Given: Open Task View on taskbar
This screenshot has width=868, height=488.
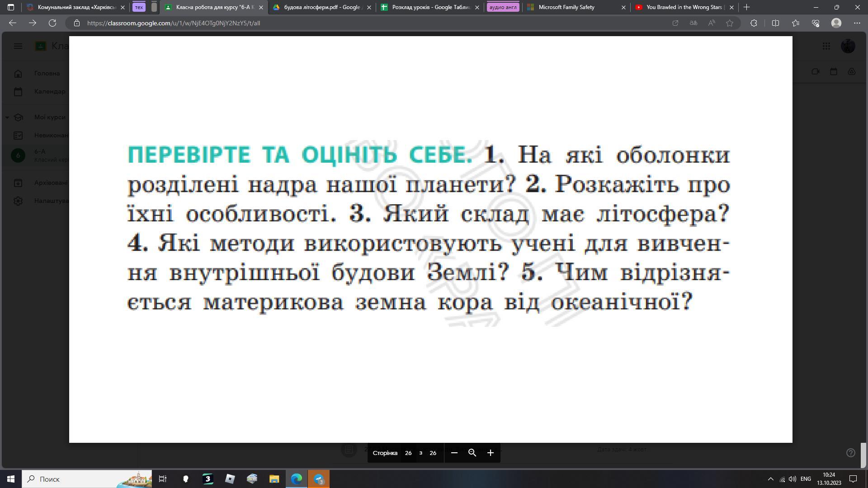Looking at the screenshot, I should [163, 479].
